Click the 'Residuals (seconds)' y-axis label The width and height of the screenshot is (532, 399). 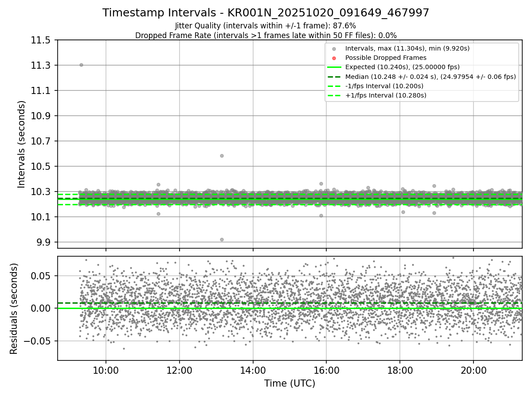point(14,309)
